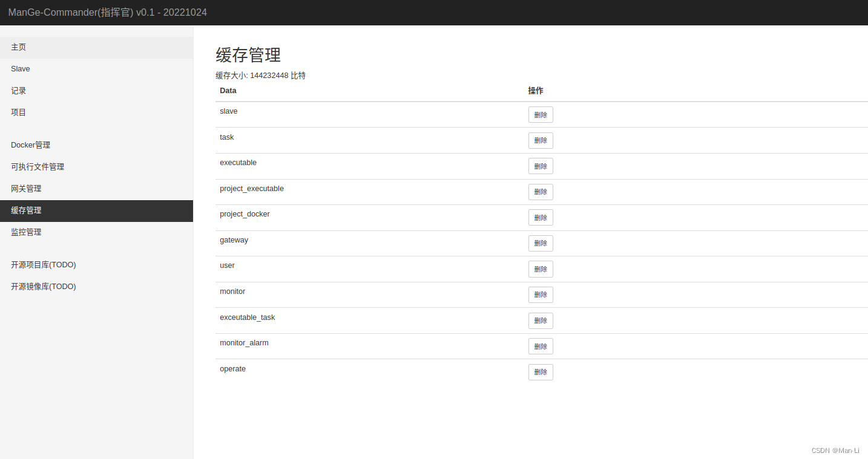Open 开源镜像库(TODO) sidebar link
This screenshot has height=459, width=868.
(96, 287)
